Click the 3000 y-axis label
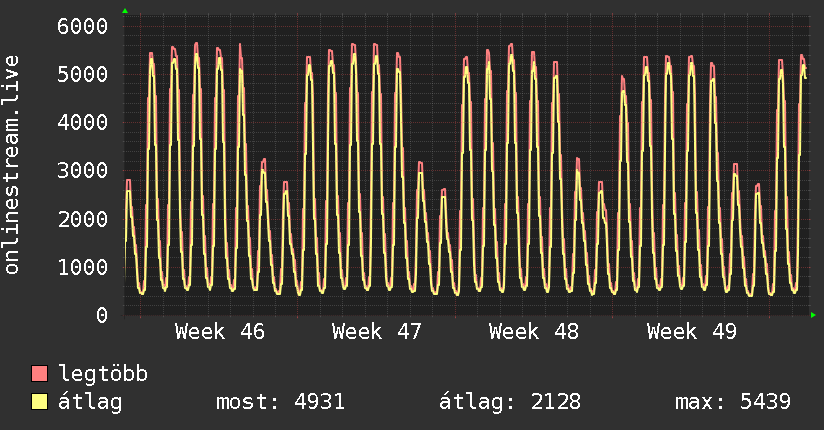The width and height of the screenshot is (824, 430). tap(83, 170)
